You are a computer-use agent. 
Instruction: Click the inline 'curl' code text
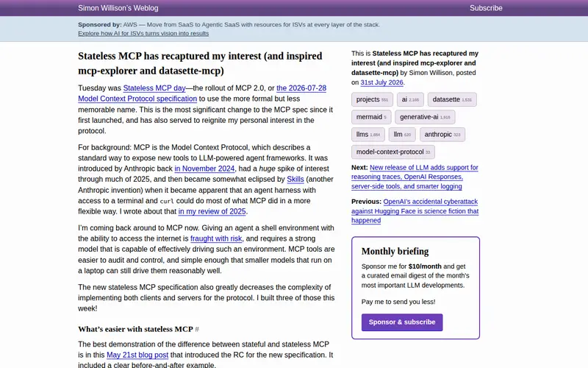[x=167, y=201]
